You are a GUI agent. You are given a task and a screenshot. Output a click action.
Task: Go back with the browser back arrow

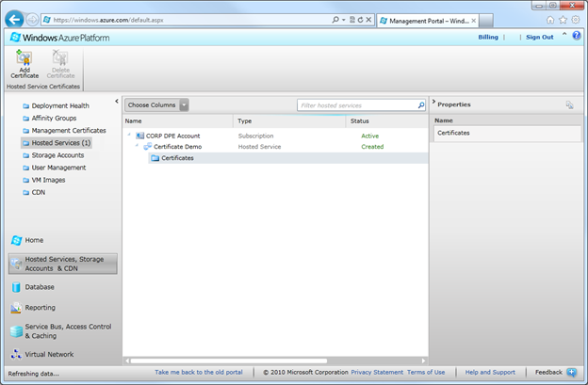pyautogui.click(x=14, y=19)
